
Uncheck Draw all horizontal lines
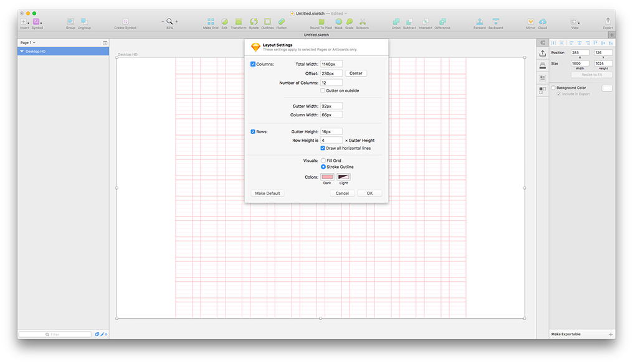323,148
